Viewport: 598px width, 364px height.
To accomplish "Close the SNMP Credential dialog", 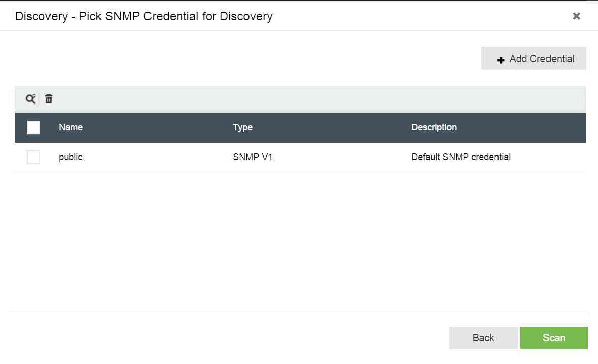I will point(576,16).
